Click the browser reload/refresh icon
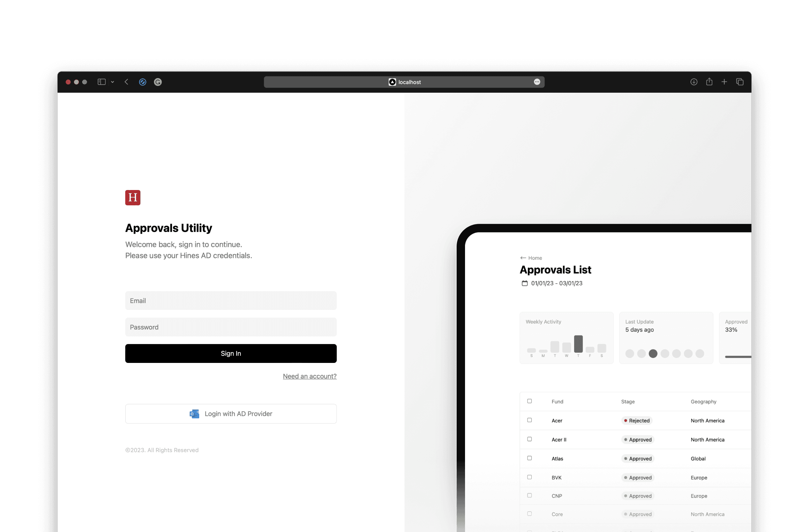Image resolution: width=809 pixels, height=532 pixels. pos(157,82)
